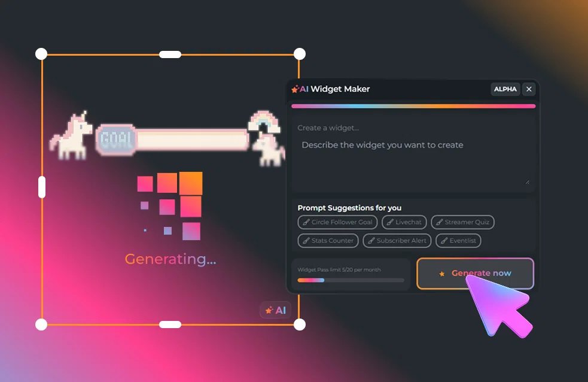Click the left pixel unicorn
Image resolution: width=588 pixels, height=382 pixels.
coord(71,135)
